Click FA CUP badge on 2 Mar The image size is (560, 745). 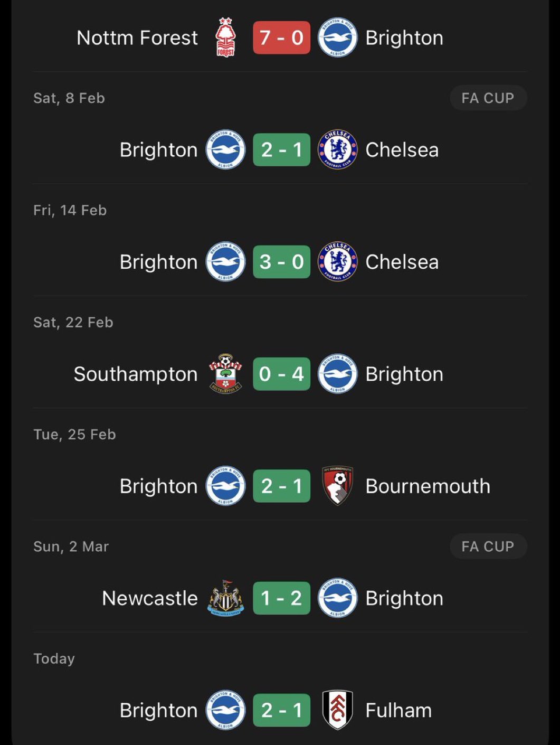[x=488, y=546]
